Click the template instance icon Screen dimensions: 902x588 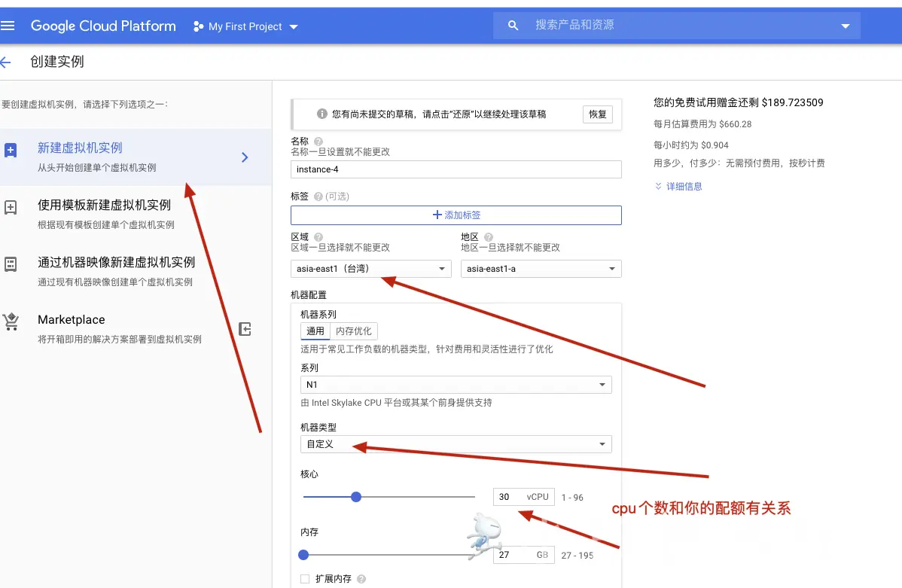point(11,208)
